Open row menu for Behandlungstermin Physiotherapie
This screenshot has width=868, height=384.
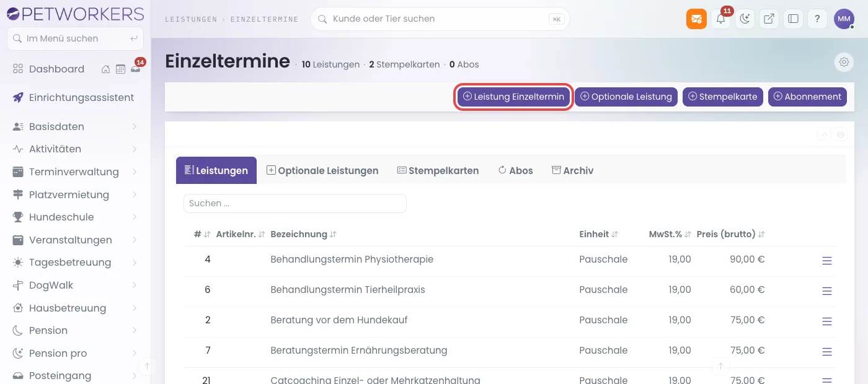coord(826,261)
